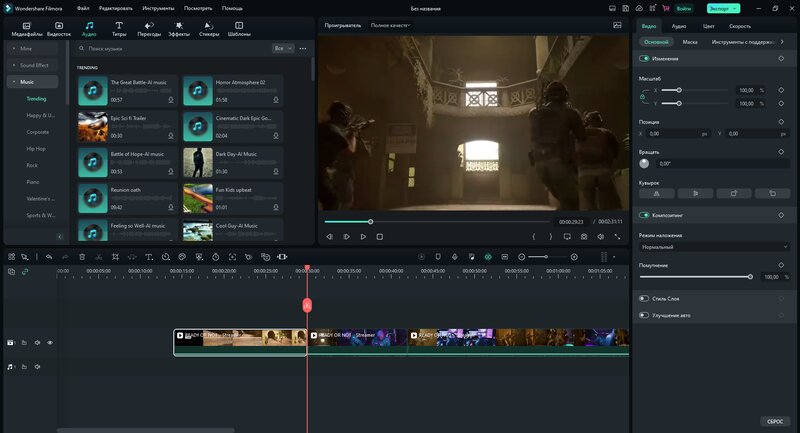This screenshot has height=433, width=800.
Task: Play the video with the play button
Action: tap(363, 237)
